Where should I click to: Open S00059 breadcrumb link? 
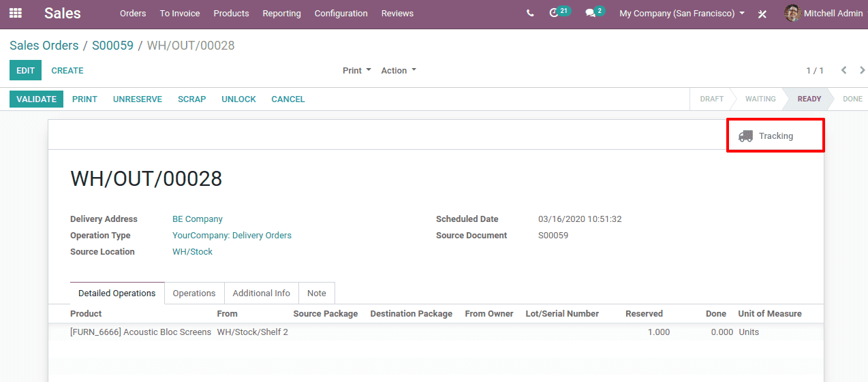coord(112,46)
